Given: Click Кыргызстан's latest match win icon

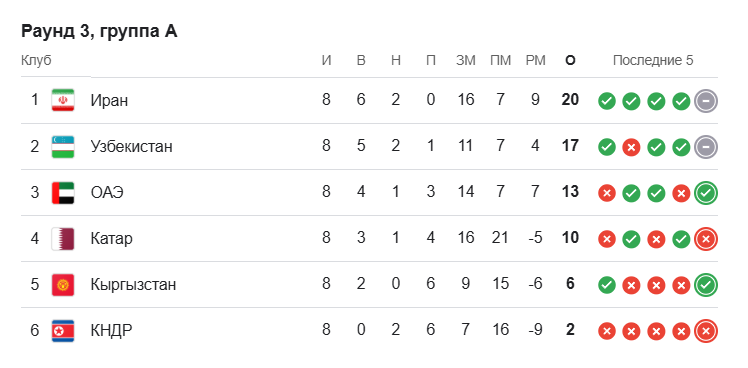Looking at the screenshot, I should [706, 285].
